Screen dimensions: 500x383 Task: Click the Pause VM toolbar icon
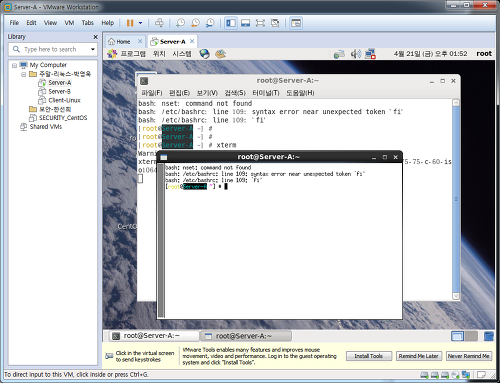click(x=130, y=23)
